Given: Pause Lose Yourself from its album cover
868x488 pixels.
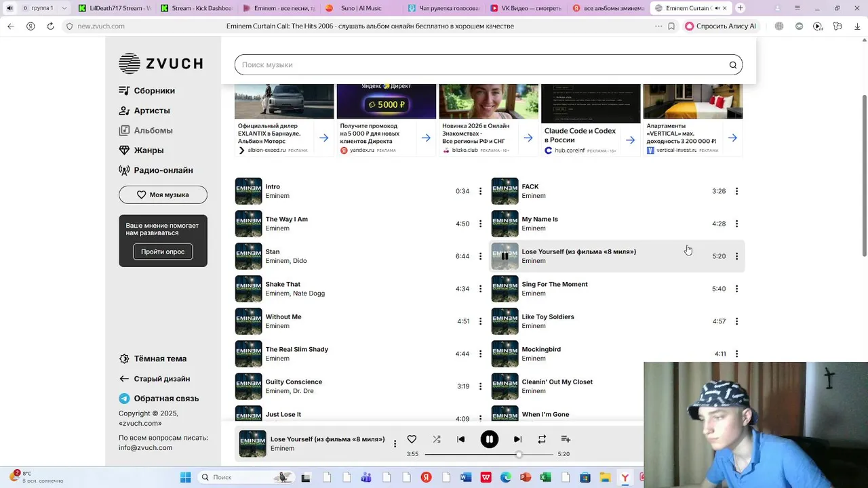Looking at the screenshot, I should (x=505, y=256).
